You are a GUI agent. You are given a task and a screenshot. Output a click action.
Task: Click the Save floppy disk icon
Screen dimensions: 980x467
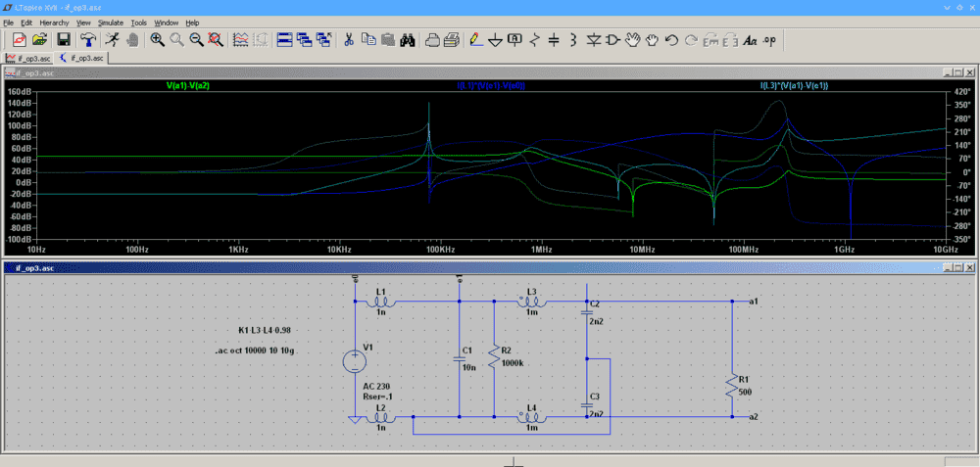(x=64, y=40)
